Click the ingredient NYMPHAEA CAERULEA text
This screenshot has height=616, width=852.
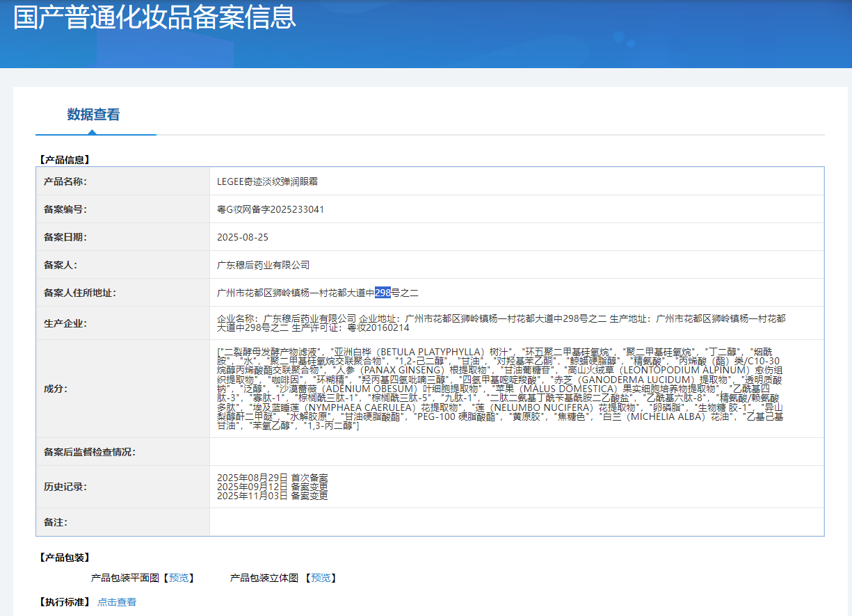pyautogui.click(x=359, y=407)
